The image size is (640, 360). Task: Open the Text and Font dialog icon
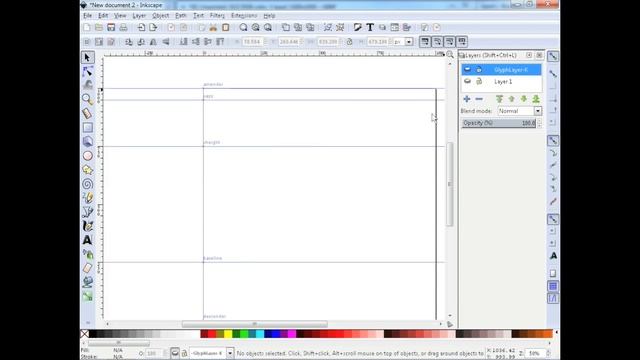pos(370,27)
